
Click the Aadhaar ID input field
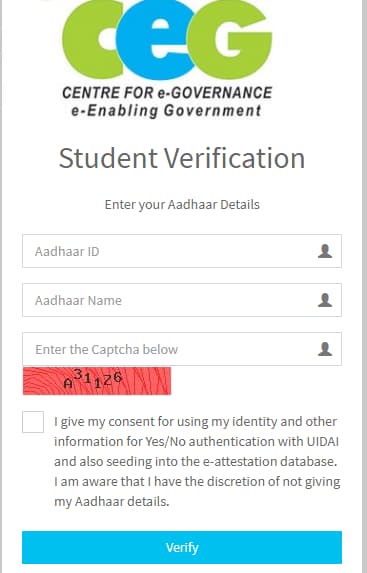tap(182, 251)
